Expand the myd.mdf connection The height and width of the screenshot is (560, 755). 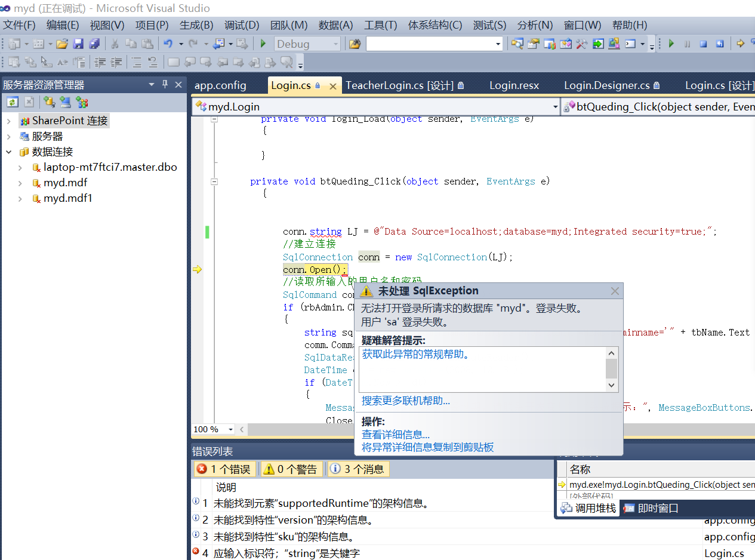point(20,183)
